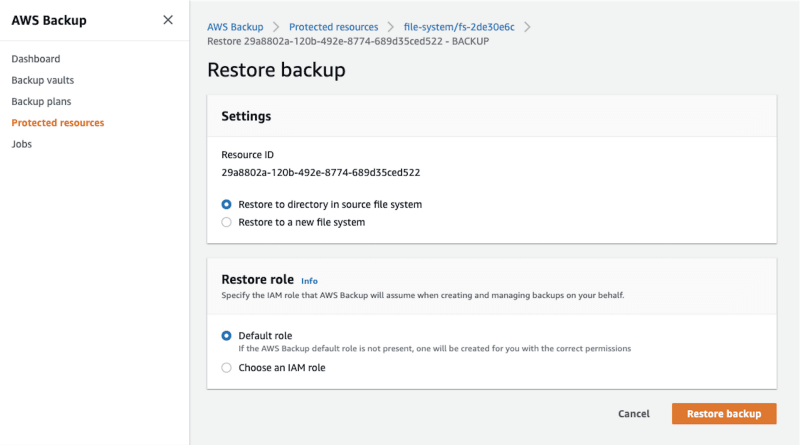This screenshot has width=800, height=445.
Task: Click the AWS Backup breadcrumb link
Action: coord(235,27)
